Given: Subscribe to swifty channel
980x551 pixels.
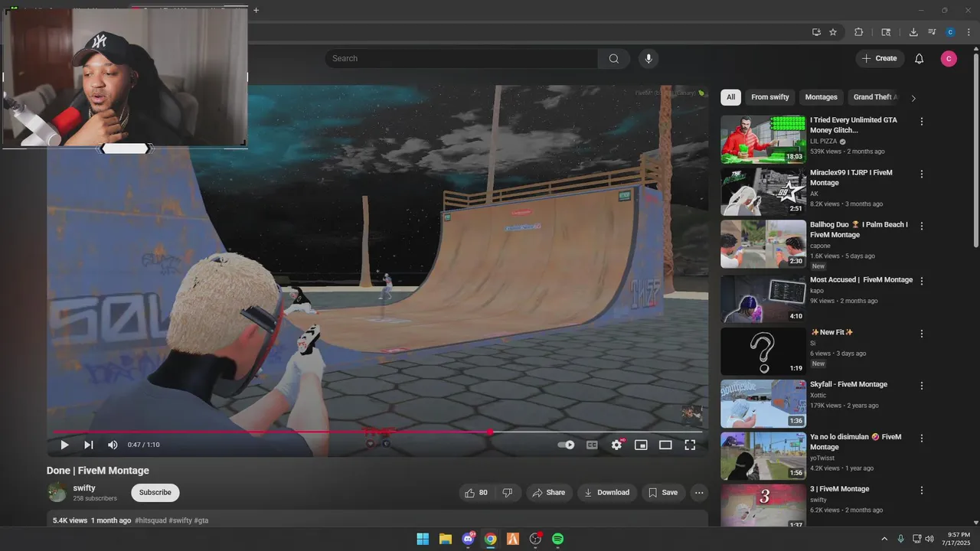Looking at the screenshot, I should click(155, 493).
